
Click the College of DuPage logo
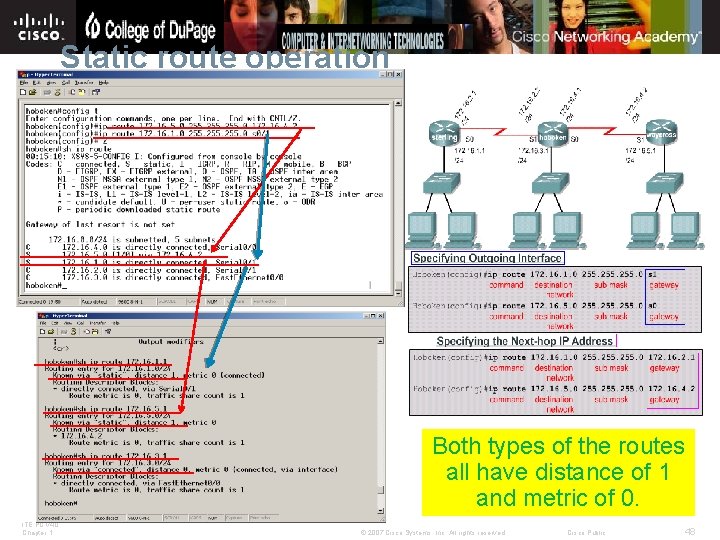click(x=151, y=28)
